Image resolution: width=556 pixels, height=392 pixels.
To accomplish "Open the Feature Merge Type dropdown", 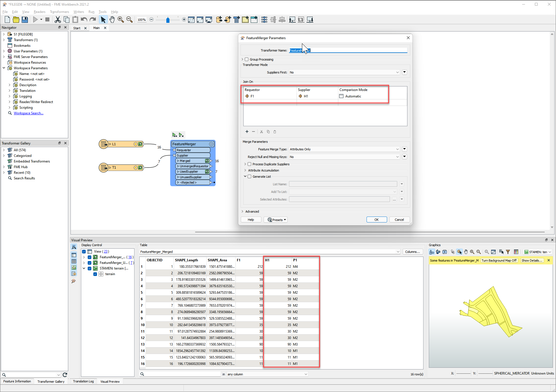I will [x=344, y=149].
